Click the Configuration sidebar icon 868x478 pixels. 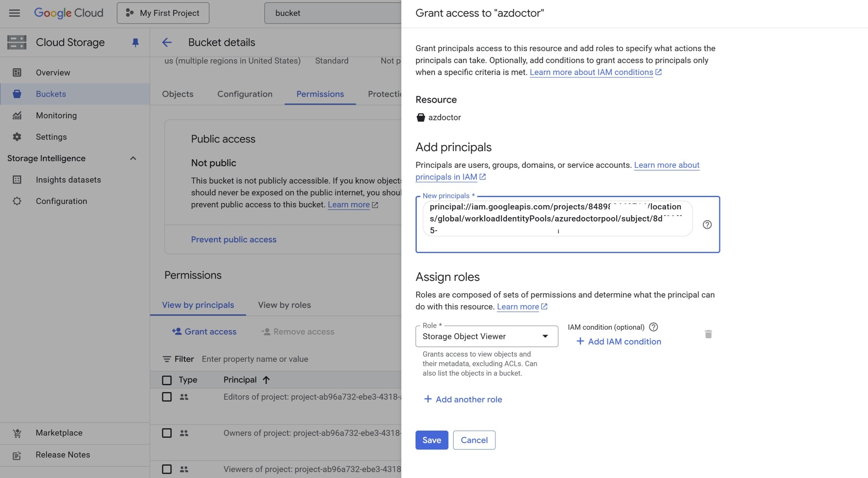pyautogui.click(x=17, y=201)
